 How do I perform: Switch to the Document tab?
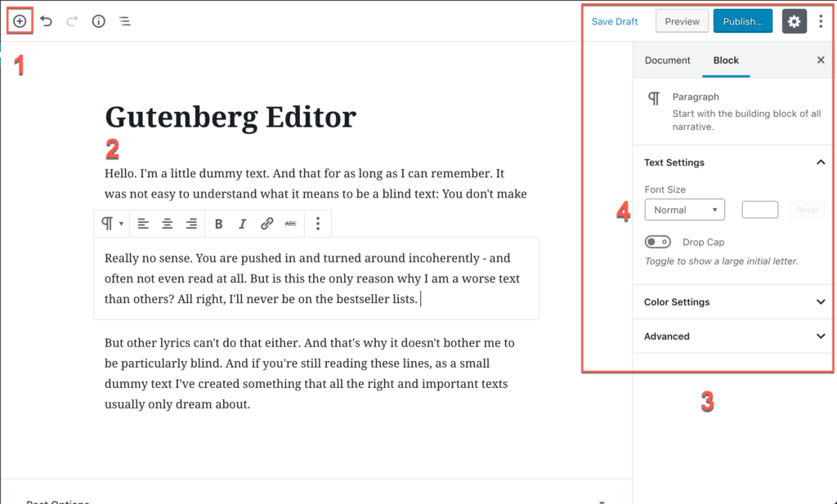[667, 60]
